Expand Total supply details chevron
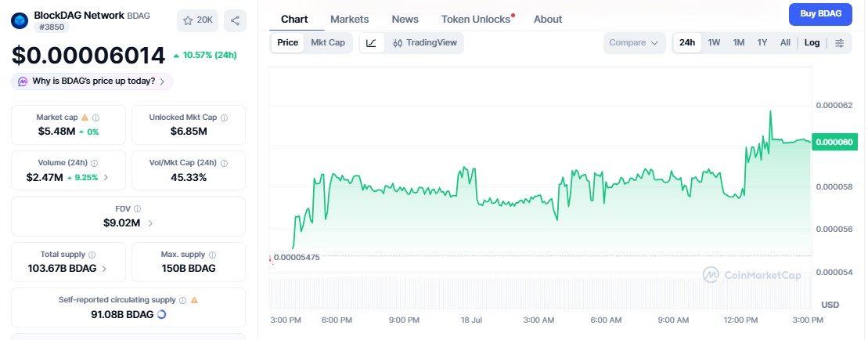This screenshot has width=868, height=340. coord(105,269)
